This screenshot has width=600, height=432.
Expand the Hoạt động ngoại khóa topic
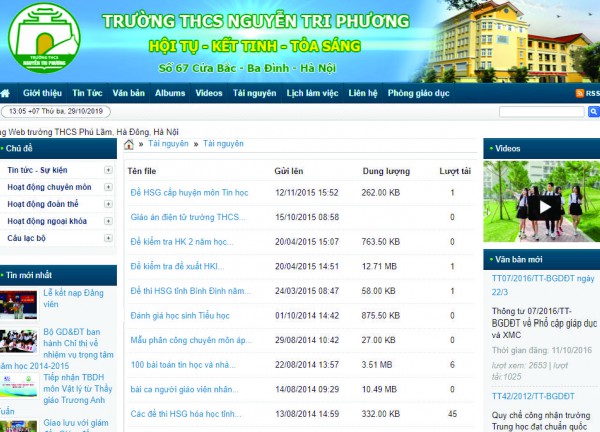[108, 221]
